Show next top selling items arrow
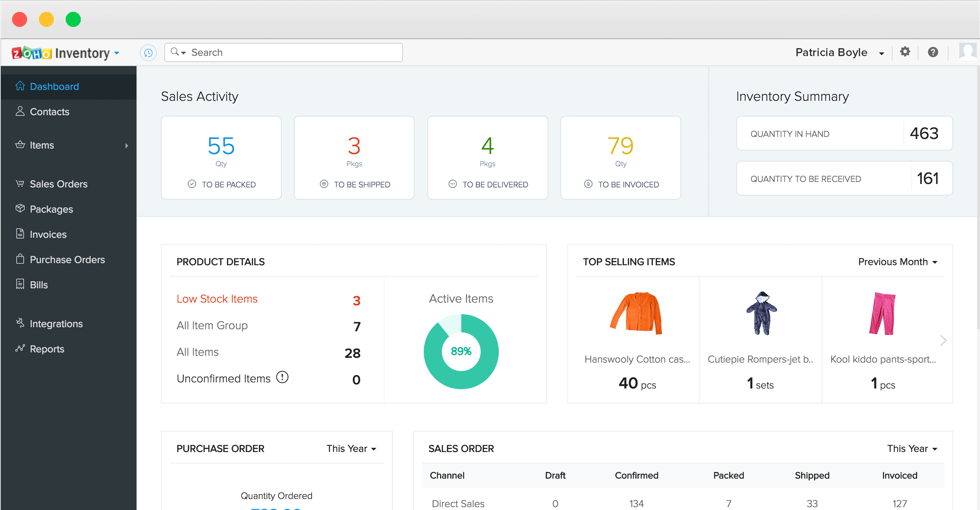 (943, 340)
